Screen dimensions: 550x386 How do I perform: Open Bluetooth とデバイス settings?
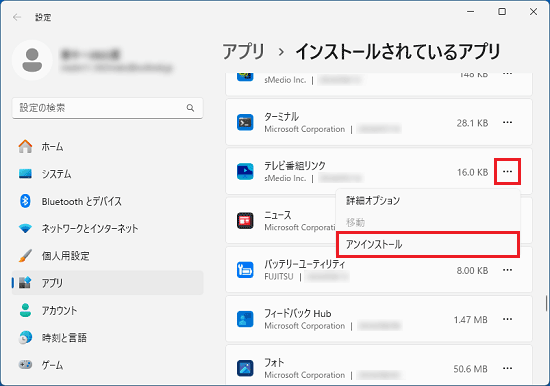[107, 201]
